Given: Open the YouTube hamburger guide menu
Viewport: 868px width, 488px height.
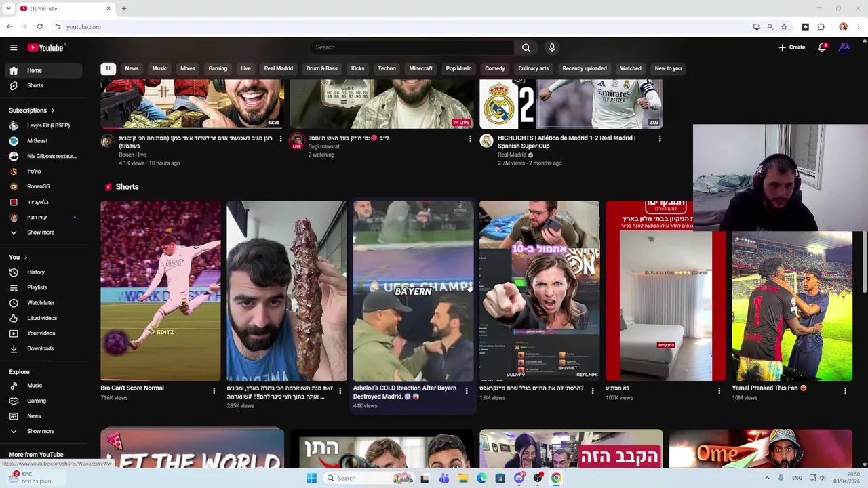Looking at the screenshot, I should 14,47.
